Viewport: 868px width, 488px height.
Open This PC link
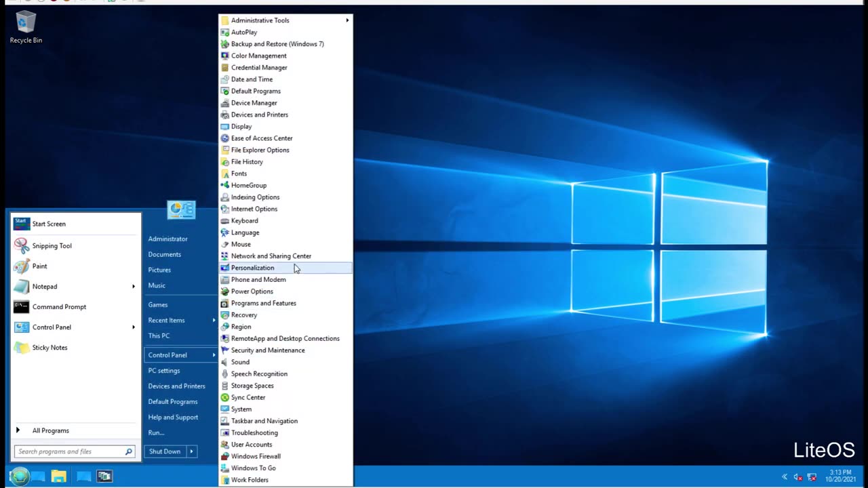pos(159,335)
